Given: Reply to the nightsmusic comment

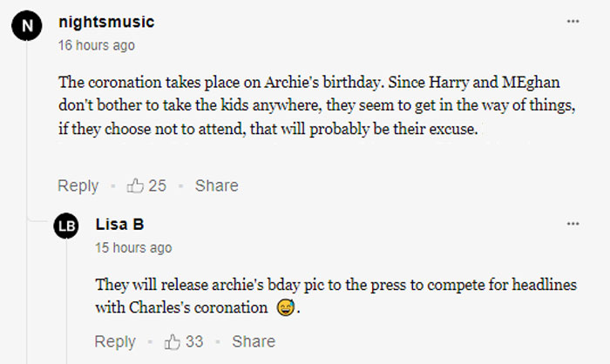Looking at the screenshot, I should [78, 185].
